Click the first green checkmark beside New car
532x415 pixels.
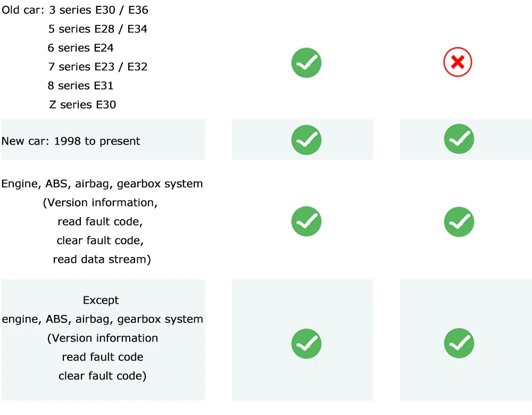pyautogui.click(x=306, y=140)
